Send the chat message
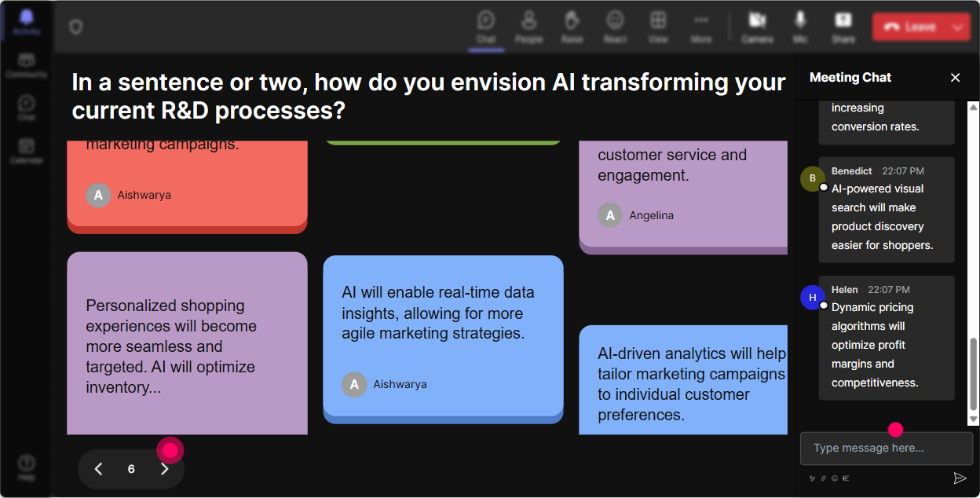Screen dimensions: 980x498 (960, 478)
